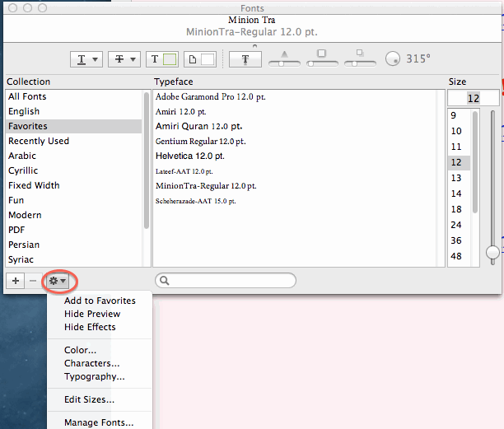Select Helvetica 12.0 pt. typeface
This screenshot has width=504, height=429.
pos(190,156)
